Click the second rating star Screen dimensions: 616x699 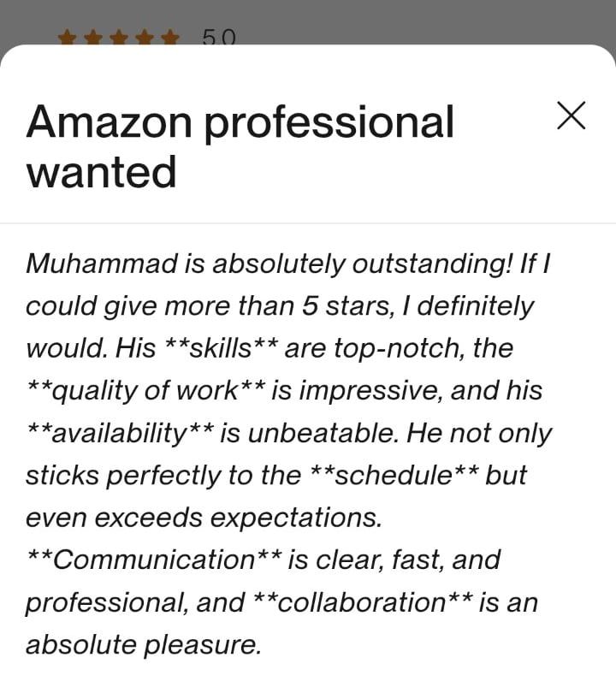92,38
